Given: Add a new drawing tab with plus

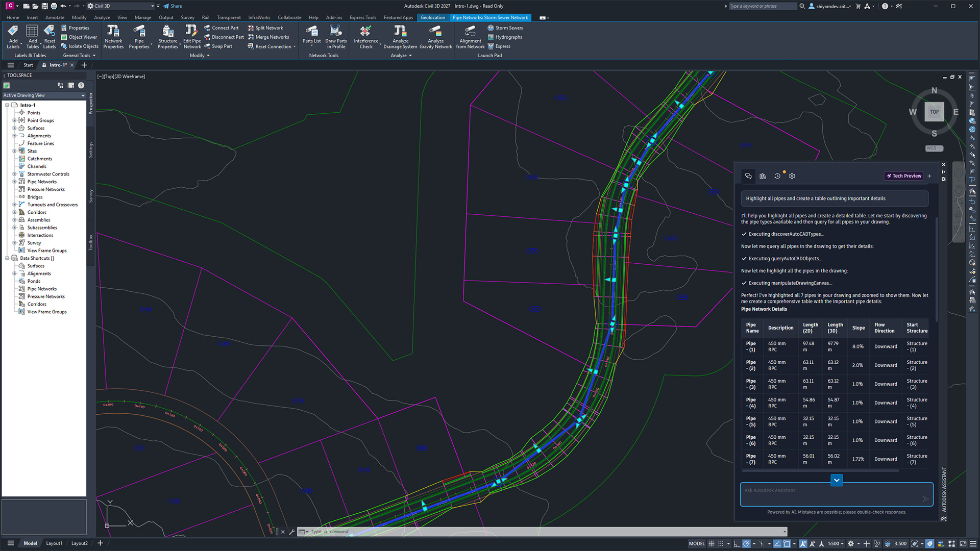Looking at the screenshot, I should click(x=84, y=65).
